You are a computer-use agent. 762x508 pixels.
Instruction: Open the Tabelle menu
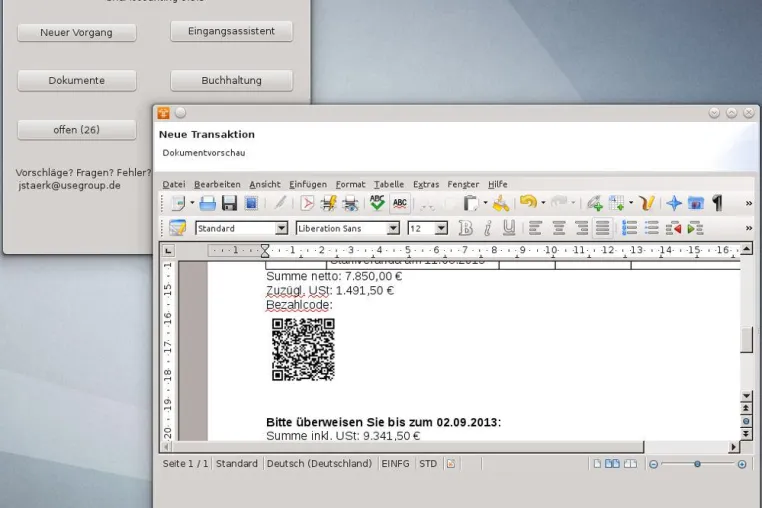tap(389, 184)
